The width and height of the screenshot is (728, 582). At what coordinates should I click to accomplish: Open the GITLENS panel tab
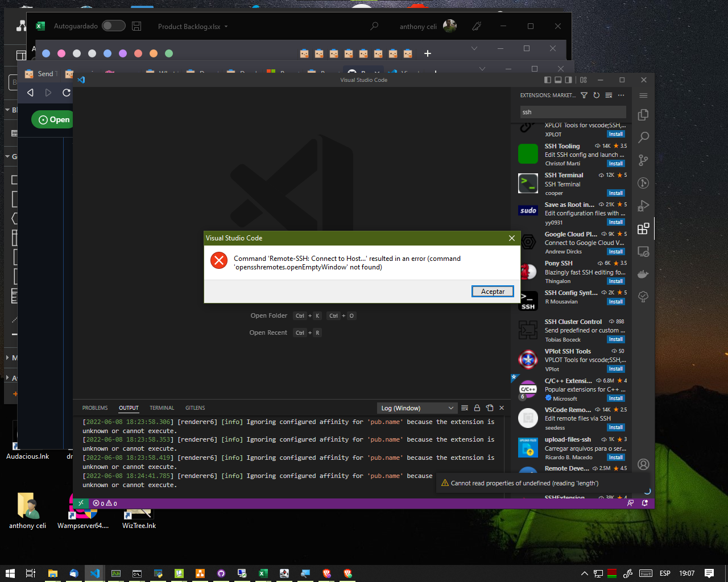point(195,408)
